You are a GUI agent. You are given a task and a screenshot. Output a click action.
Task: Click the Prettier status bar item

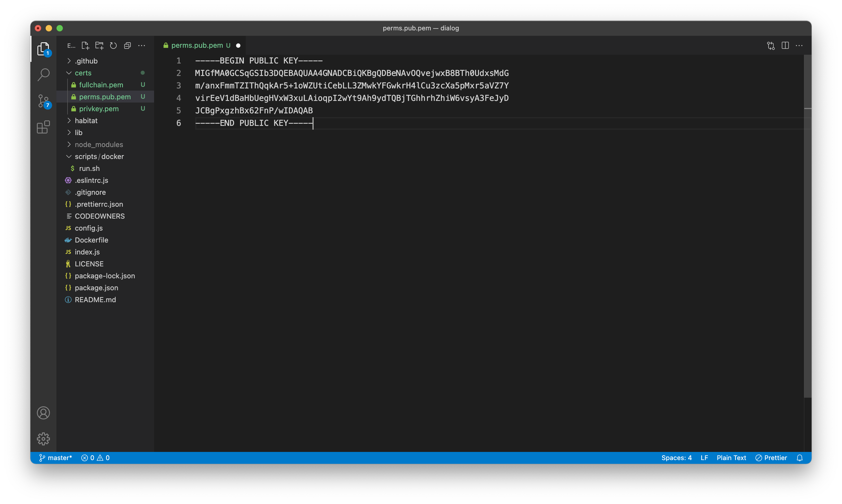click(771, 458)
